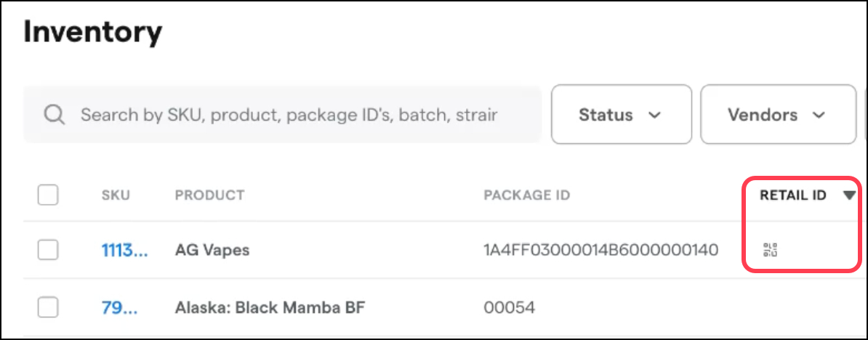
Task: Open SKU link starting with 1113
Action: coord(124,250)
